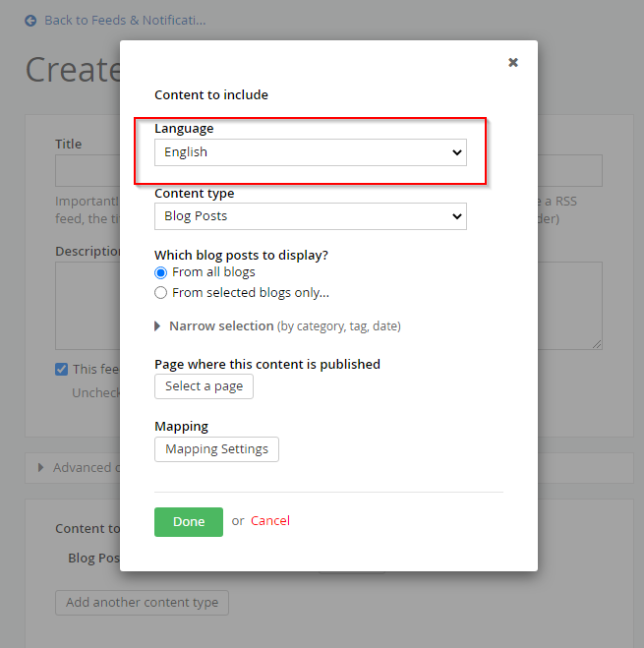Cancel the content dialog
644x648 pixels.
(x=270, y=521)
